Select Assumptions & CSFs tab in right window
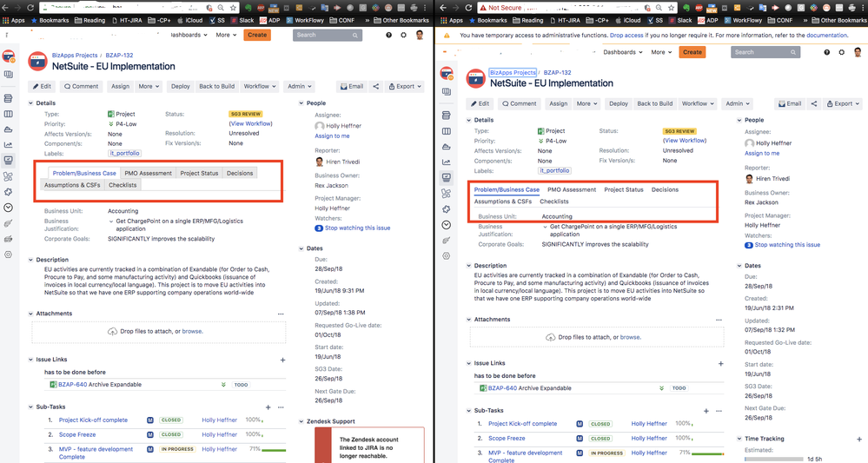This screenshot has width=868, height=463. click(x=503, y=202)
